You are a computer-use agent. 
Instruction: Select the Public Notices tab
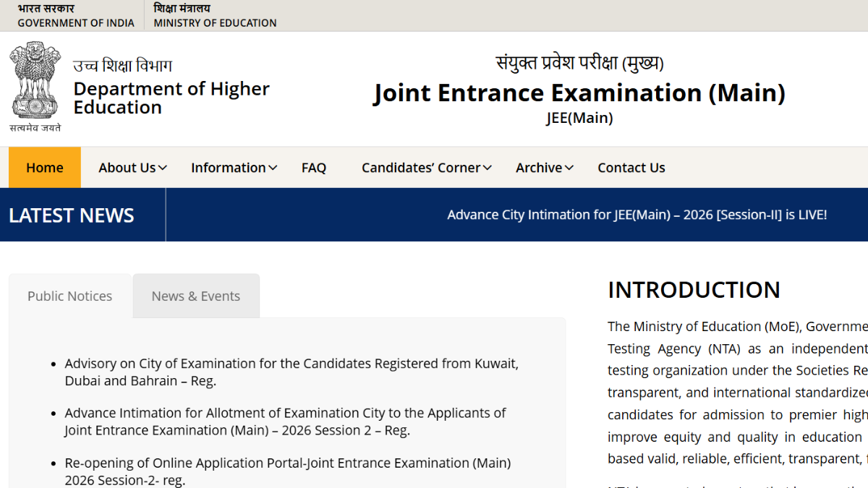(x=70, y=296)
